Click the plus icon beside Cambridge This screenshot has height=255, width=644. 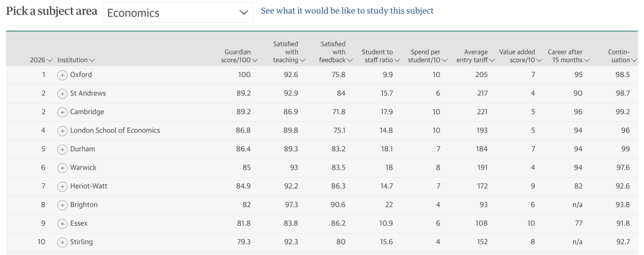(x=63, y=112)
